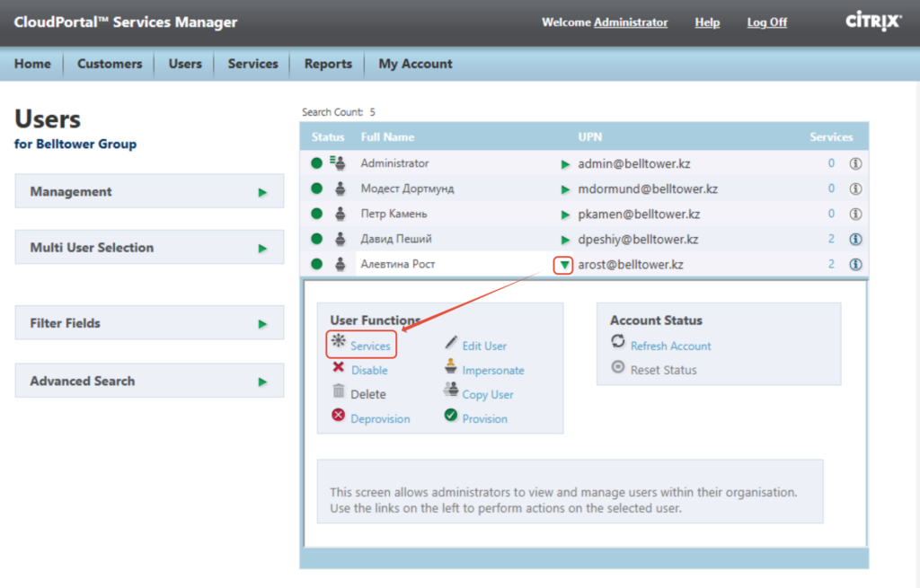Click the red circle Deprovision icon
The width and height of the screenshot is (920, 588).
[338, 415]
